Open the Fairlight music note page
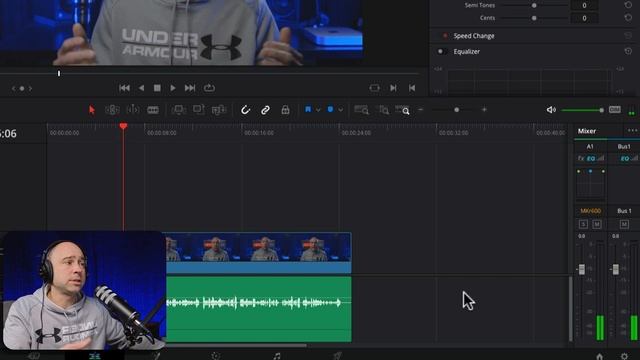The height and width of the screenshot is (360, 640). coord(277,356)
